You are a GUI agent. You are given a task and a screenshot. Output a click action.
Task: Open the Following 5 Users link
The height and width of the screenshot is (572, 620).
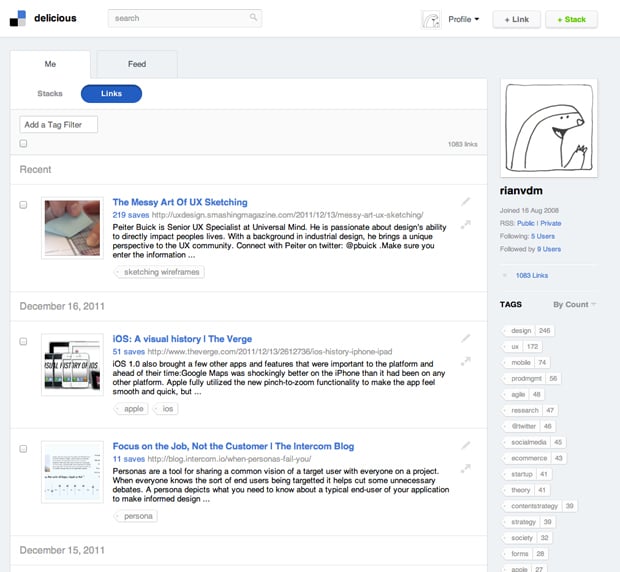(544, 236)
